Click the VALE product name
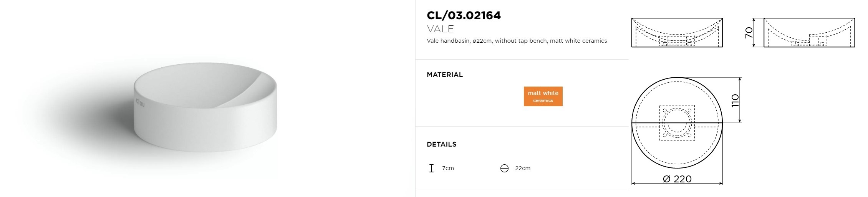 pyautogui.click(x=440, y=29)
